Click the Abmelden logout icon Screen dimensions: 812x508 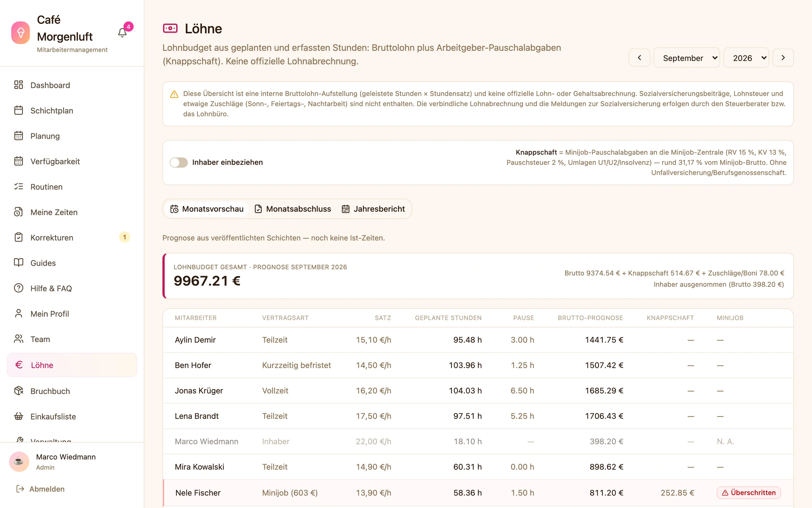coord(20,489)
